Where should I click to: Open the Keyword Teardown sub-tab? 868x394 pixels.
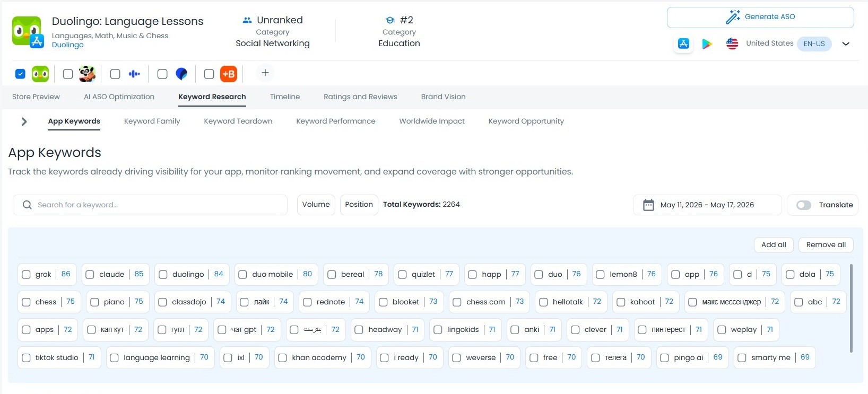tap(238, 121)
